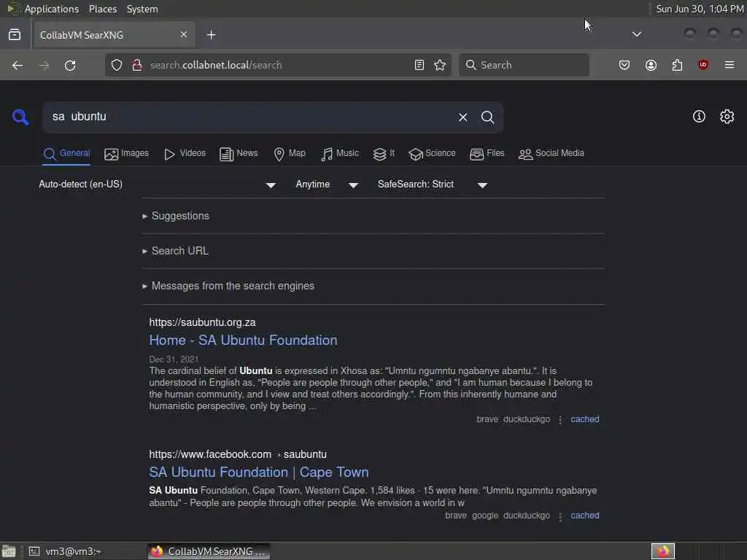The image size is (747, 560).
Task: Reload the current page
Action: tap(70, 65)
